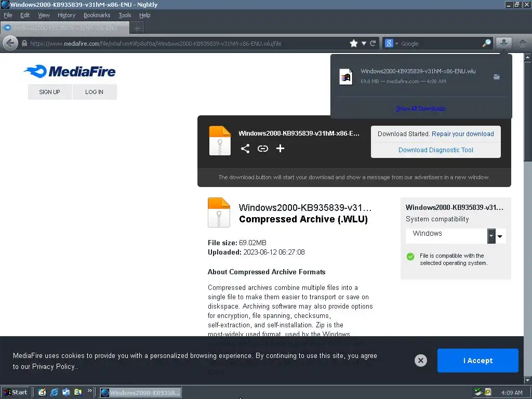Click green compatibility checkmark icon
Image resolution: width=532 pixels, height=399 pixels.
click(410, 257)
